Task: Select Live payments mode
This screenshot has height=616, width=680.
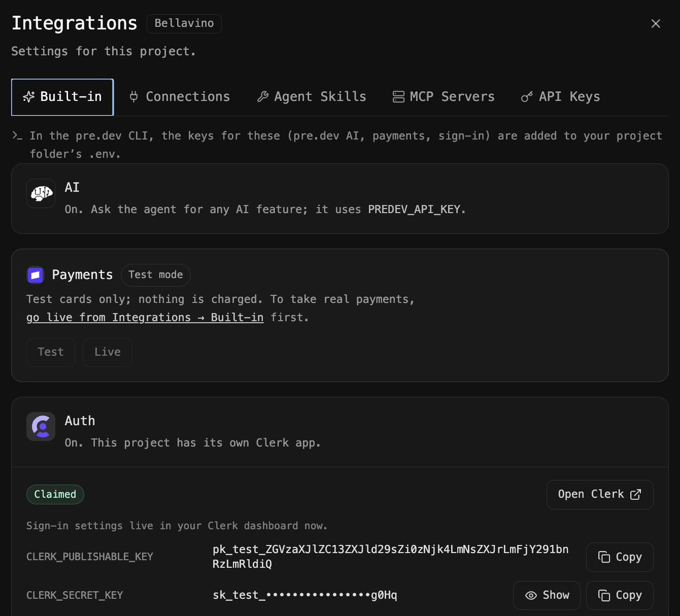Action: click(108, 352)
